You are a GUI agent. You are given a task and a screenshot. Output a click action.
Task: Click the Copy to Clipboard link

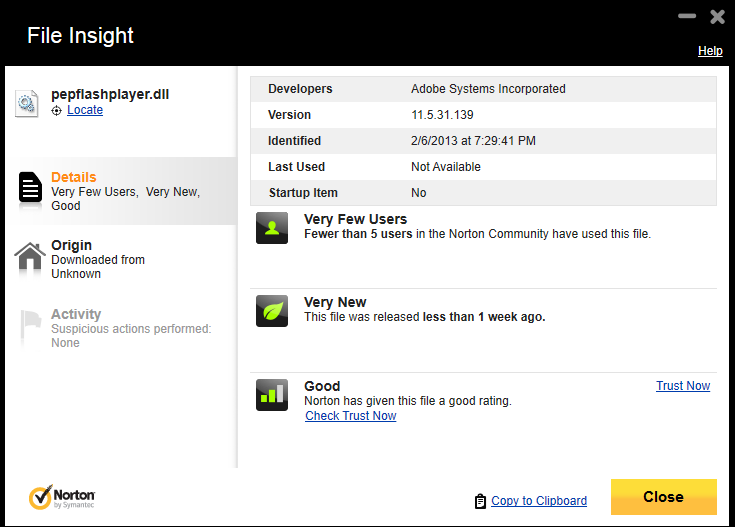pos(539,501)
